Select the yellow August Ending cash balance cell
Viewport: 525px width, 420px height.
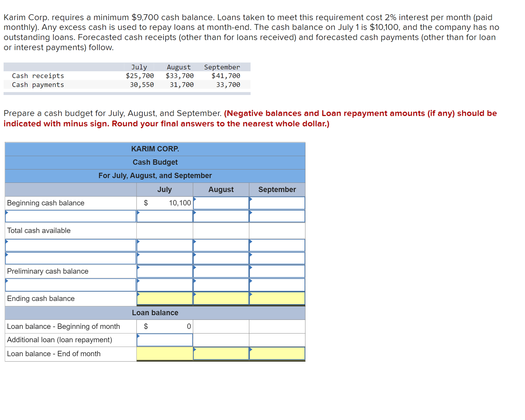click(221, 299)
